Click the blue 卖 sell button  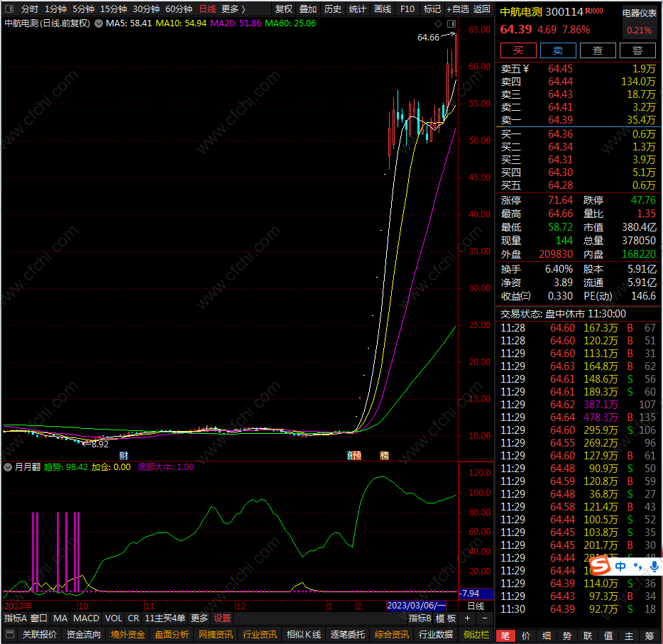tap(558, 50)
